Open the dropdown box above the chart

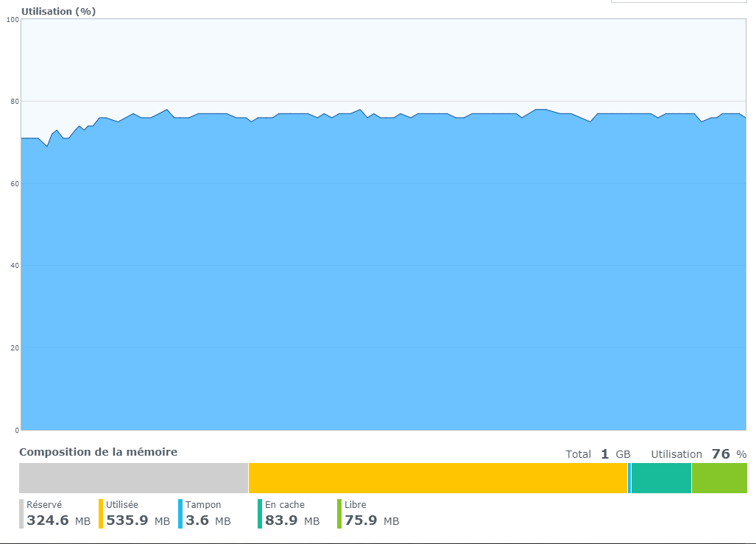pyautogui.click(x=677, y=1)
